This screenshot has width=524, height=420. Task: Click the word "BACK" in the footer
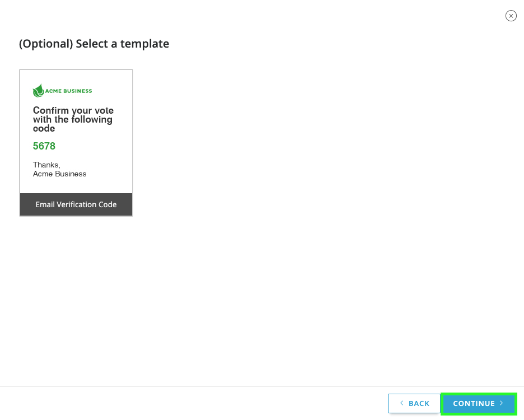click(x=419, y=403)
